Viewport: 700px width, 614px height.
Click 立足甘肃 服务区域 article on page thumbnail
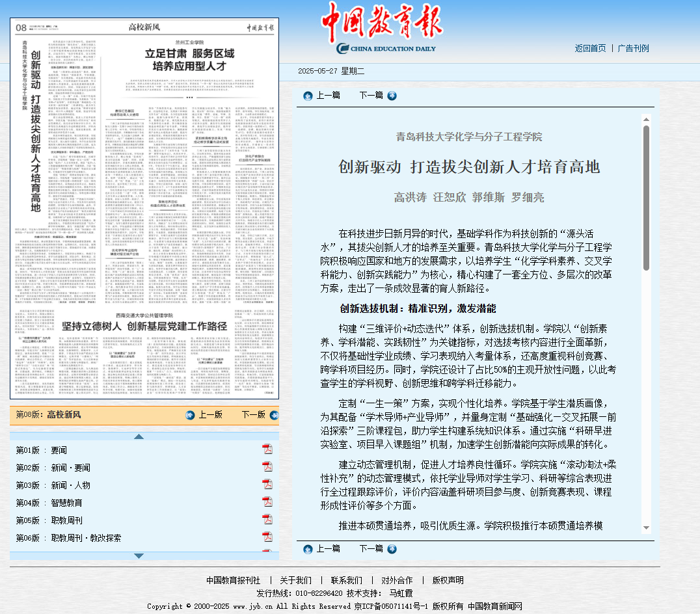pos(189,60)
